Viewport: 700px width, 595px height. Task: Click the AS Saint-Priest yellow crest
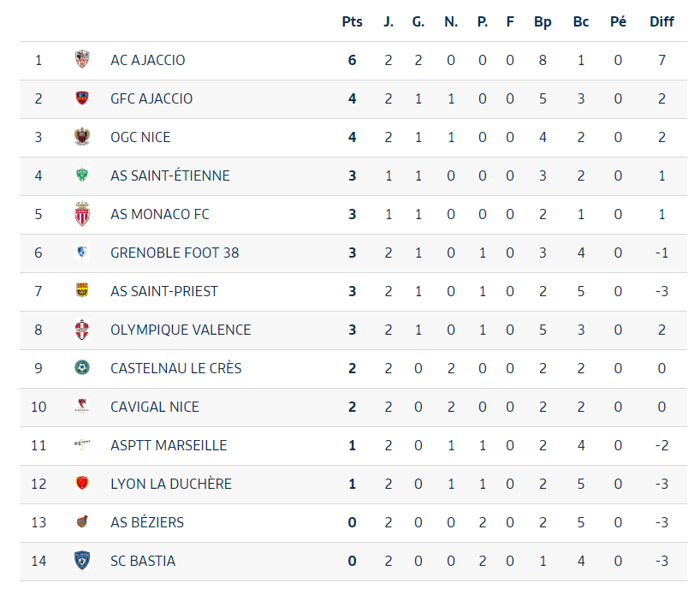tap(82, 291)
